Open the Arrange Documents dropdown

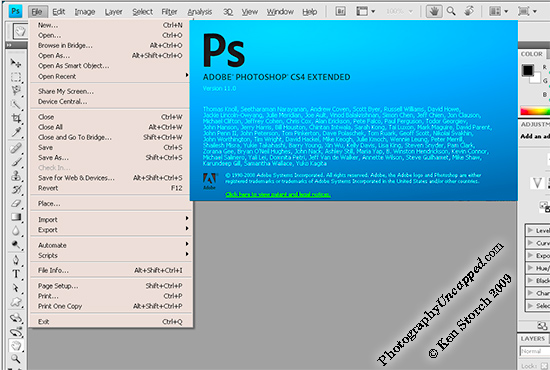pyautogui.click(x=498, y=12)
